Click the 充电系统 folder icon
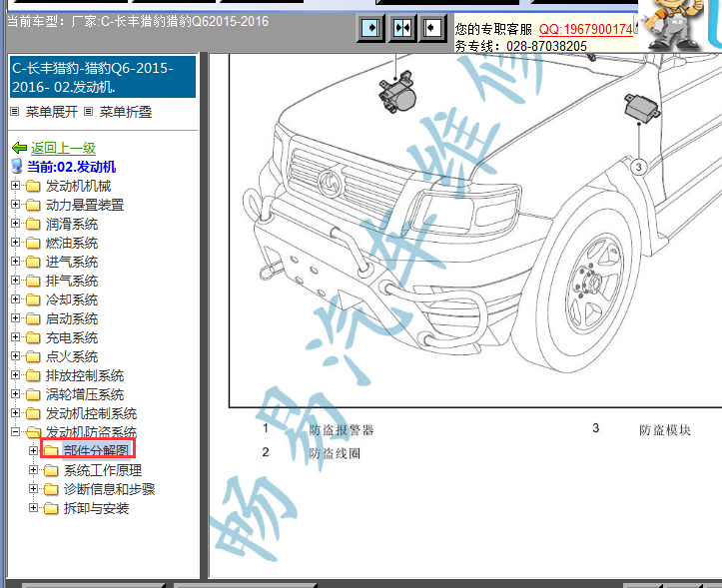This screenshot has height=588, width=722. coord(33,338)
